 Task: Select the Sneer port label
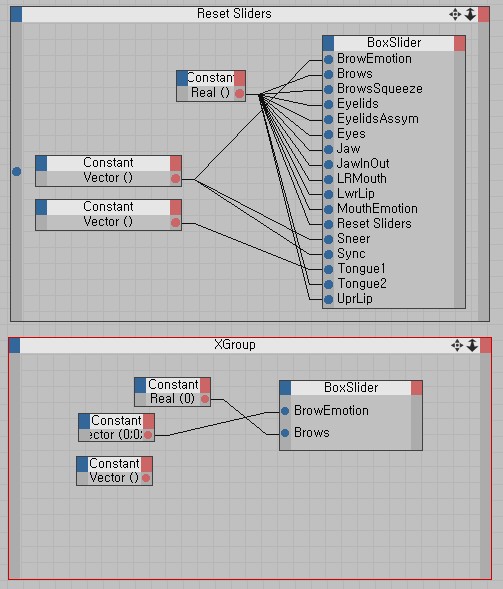coord(353,239)
